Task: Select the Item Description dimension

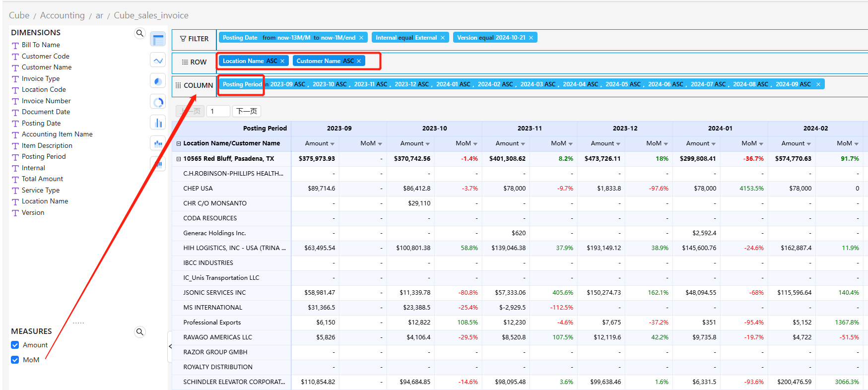Action: coord(47,146)
